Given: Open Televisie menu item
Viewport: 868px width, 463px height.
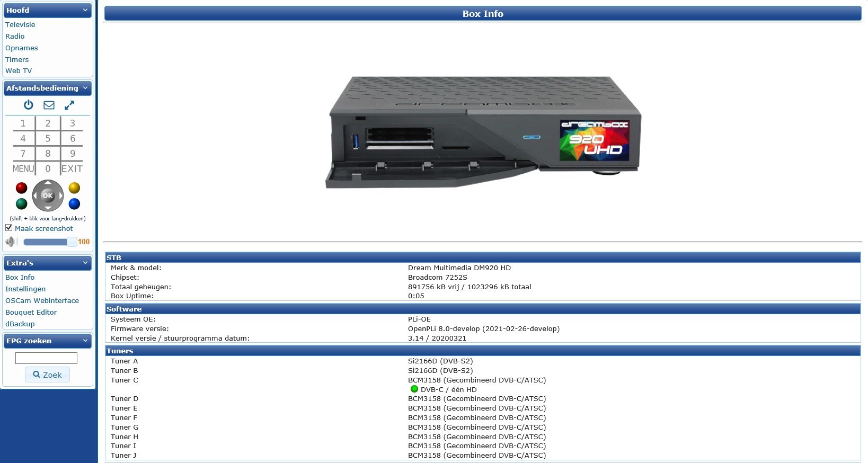Looking at the screenshot, I should (20, 25).
